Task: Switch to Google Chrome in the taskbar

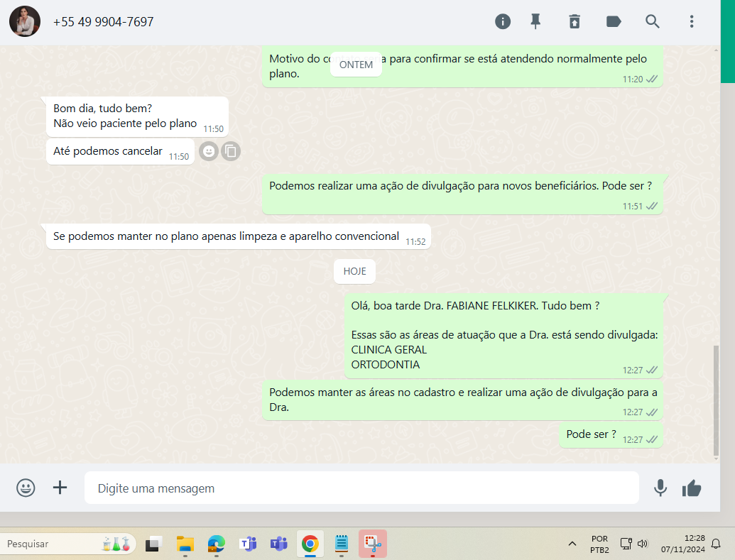Action: coord(310,544)
